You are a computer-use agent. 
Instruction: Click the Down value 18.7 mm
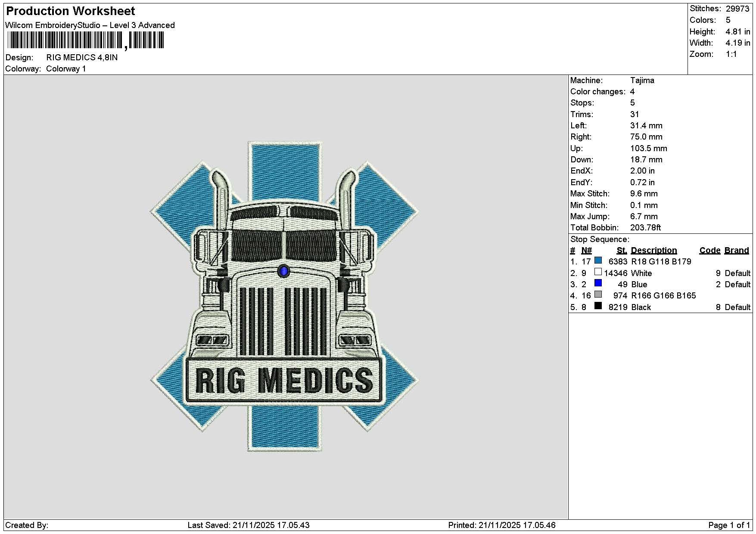coord(646,159)
